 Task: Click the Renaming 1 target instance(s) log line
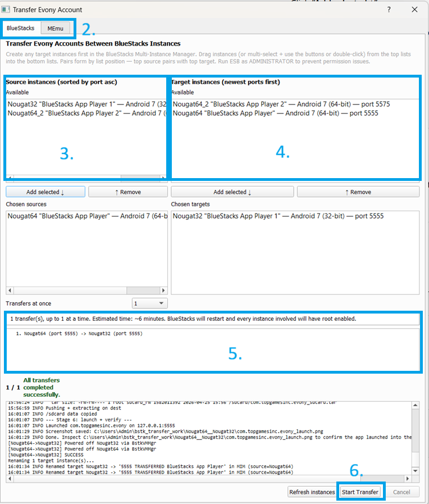pyautogui.click(x=51, y=461)
